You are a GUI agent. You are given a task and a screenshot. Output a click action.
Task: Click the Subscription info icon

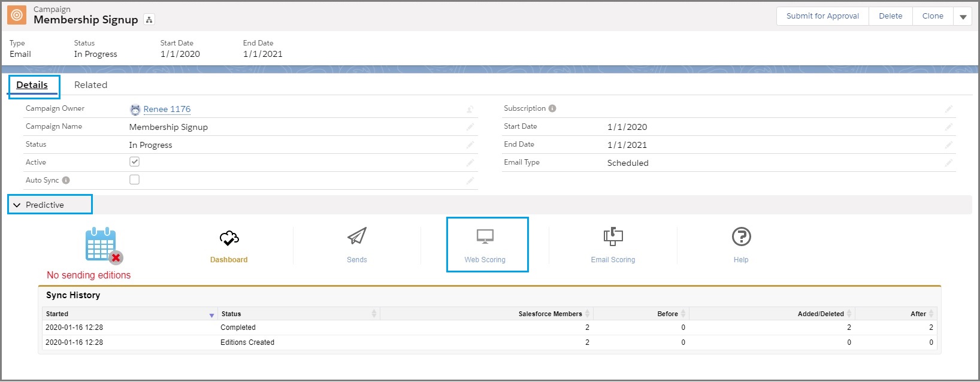(x=552, y=108)
